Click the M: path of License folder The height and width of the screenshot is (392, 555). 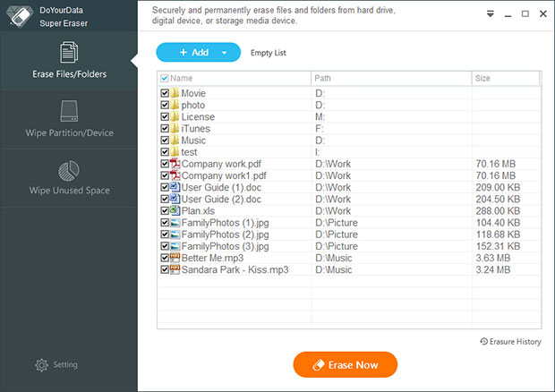(x=320, y=116)
